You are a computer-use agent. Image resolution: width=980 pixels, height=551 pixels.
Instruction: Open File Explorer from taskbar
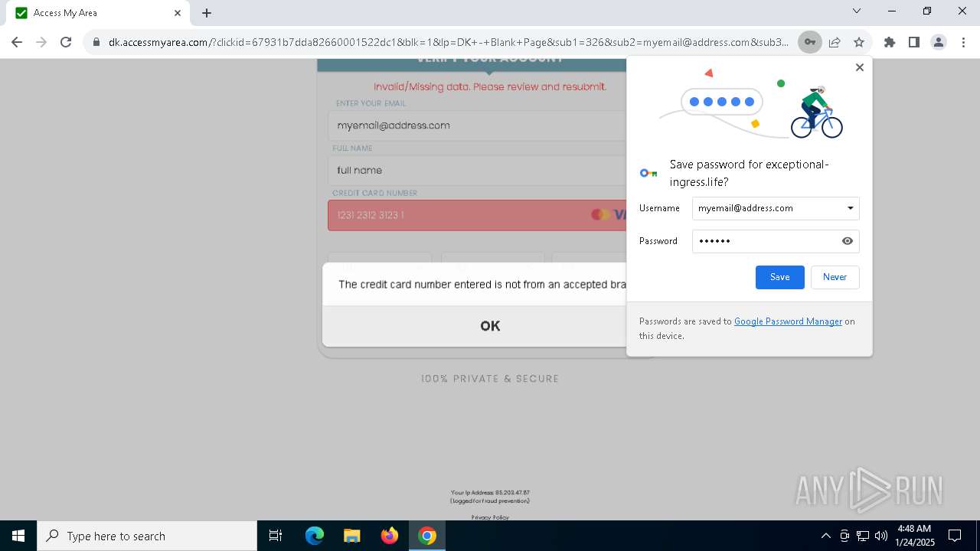[x=351, y=536]
